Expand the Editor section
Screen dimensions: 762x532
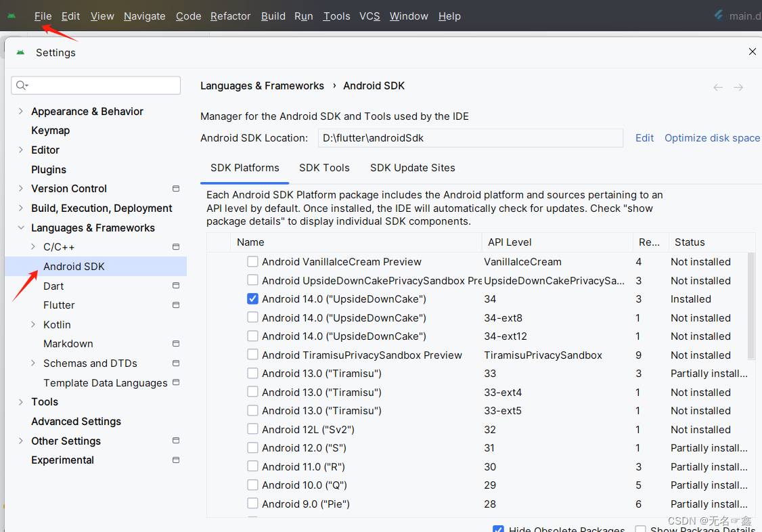[x=20, y=150]
